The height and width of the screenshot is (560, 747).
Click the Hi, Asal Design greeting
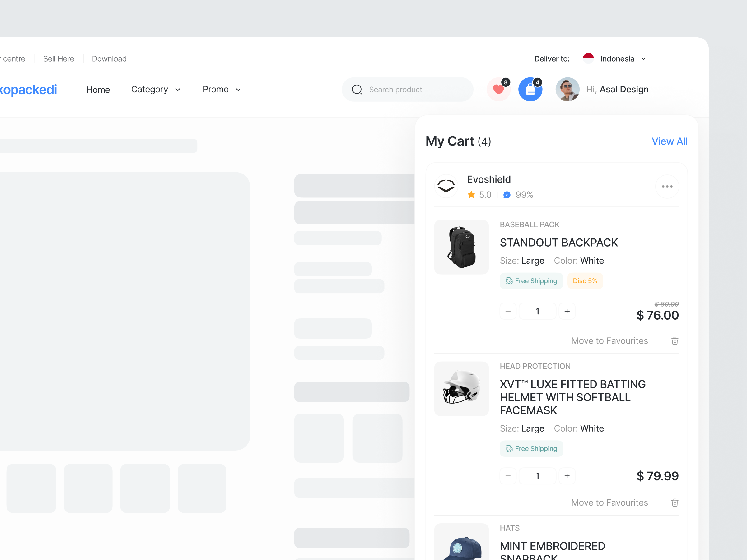[617, 90]
